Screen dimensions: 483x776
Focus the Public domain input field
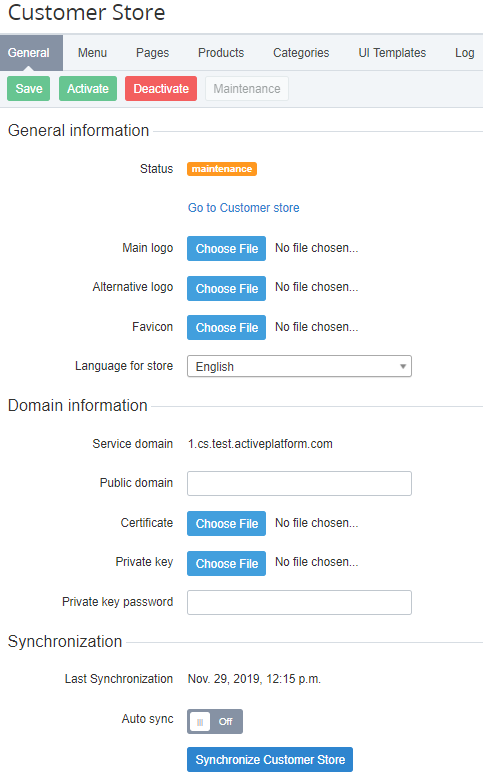pos(299,483)
